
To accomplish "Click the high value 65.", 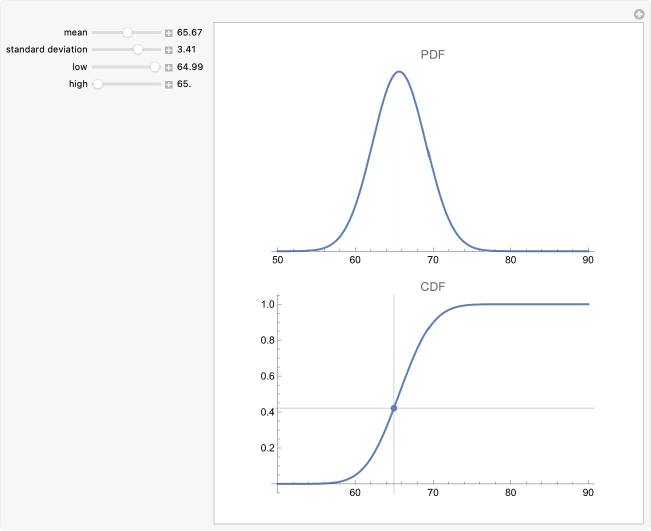I will pos(184,84).
